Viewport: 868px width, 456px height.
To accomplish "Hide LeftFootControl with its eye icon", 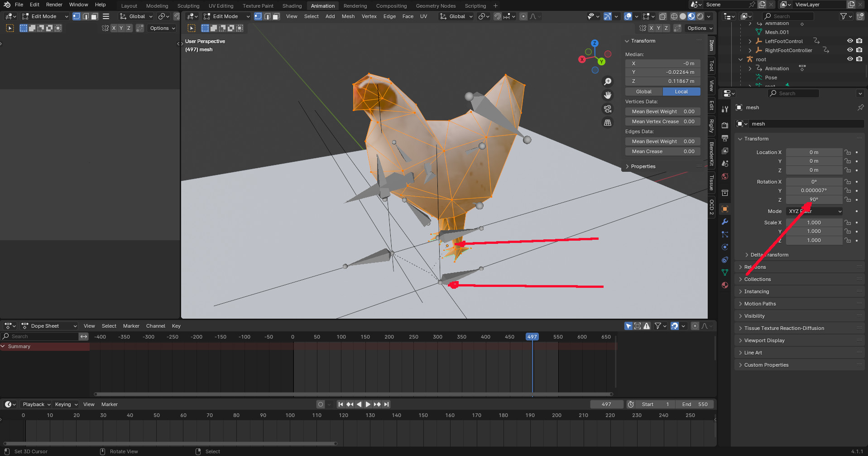I will 850,41.
